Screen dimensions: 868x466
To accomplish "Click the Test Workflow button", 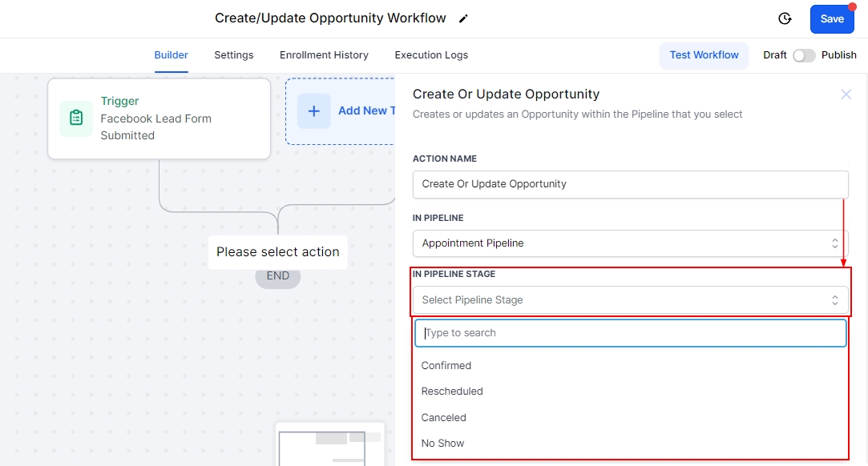I will 704,55.
